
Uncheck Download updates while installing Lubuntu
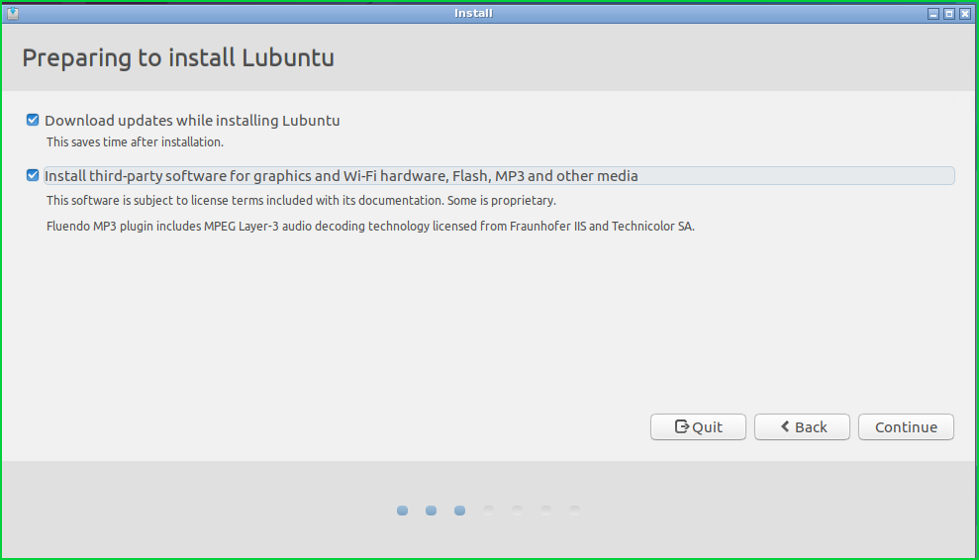[33, 120]
